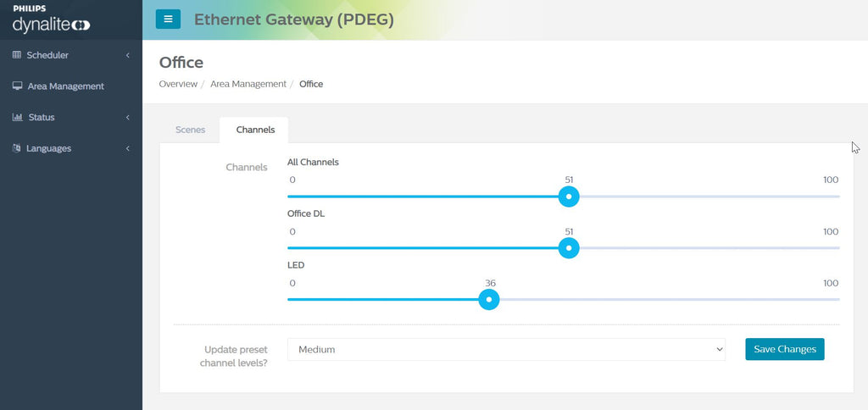Image resolution: width=868 pixels, height=410 pixels.
Task: Click the LED value 36
Action: tap(491, 283)
